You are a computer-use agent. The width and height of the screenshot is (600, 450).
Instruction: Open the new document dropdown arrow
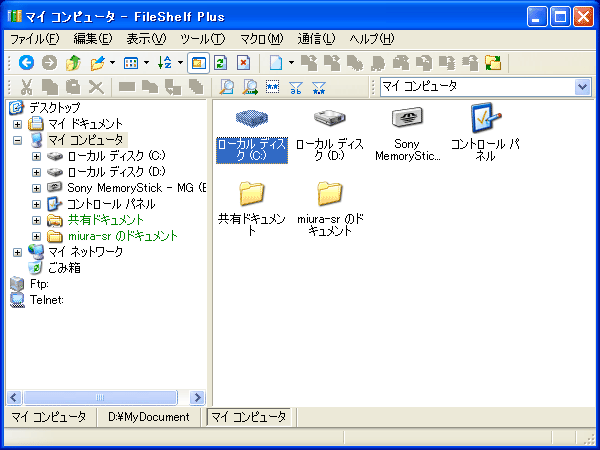click(x=291, y=62)
